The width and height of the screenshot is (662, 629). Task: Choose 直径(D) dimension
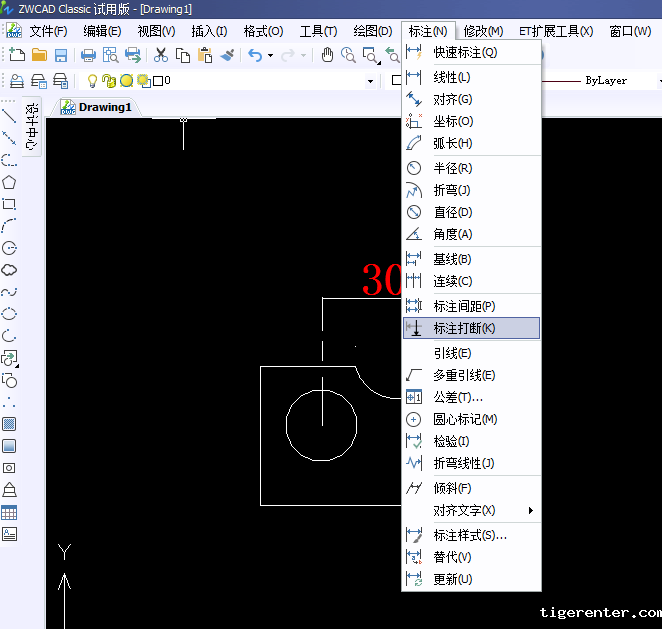coord(472,212)
